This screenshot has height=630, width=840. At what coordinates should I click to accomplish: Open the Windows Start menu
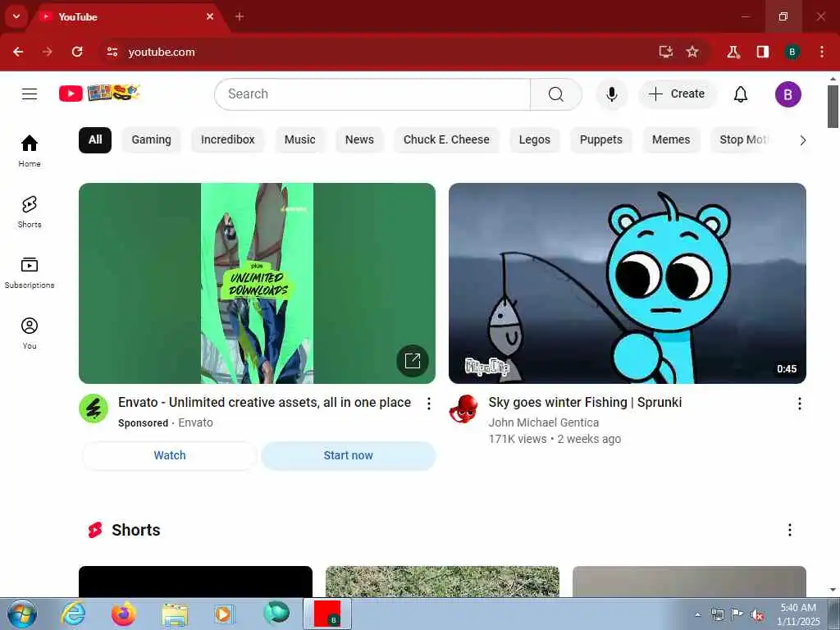pos(22,614)
